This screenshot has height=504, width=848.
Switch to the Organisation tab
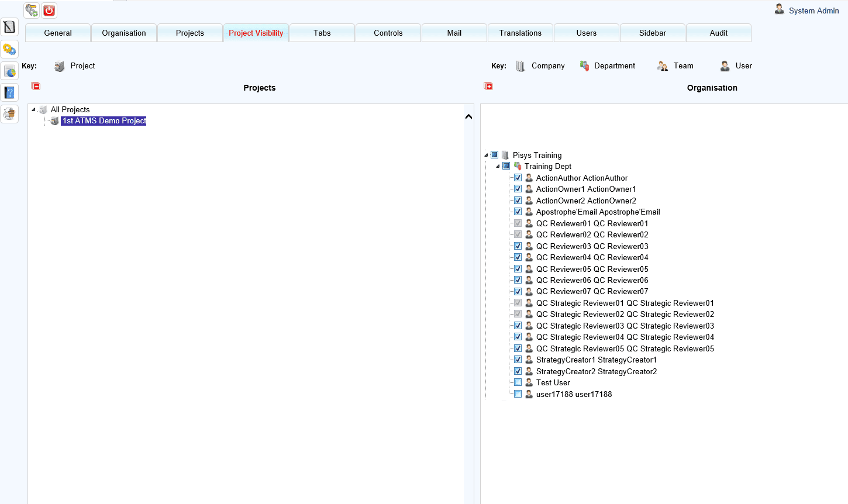tap(124, 33)
